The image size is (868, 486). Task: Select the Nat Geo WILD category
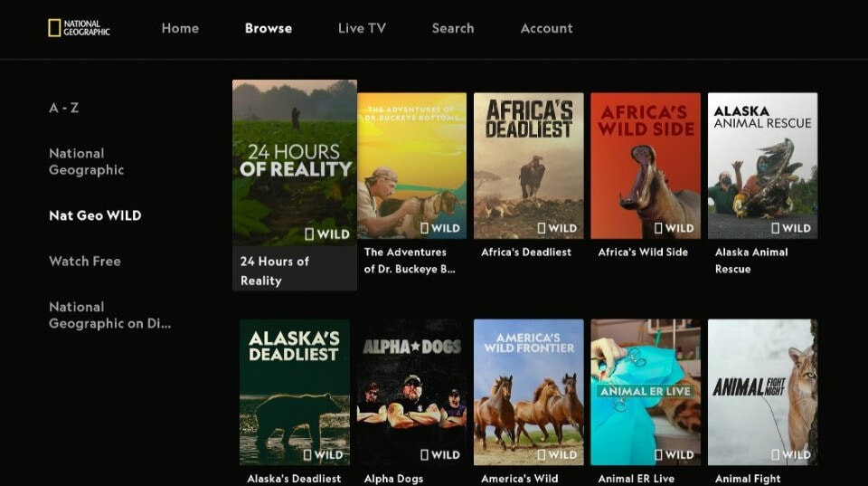[x=95, y=215]
